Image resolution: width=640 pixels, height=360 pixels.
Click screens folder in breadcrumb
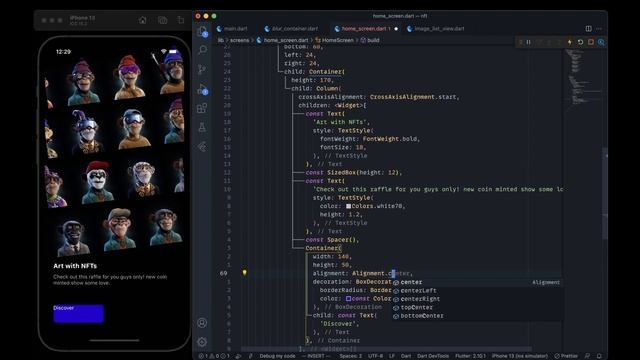click(240, 40)
